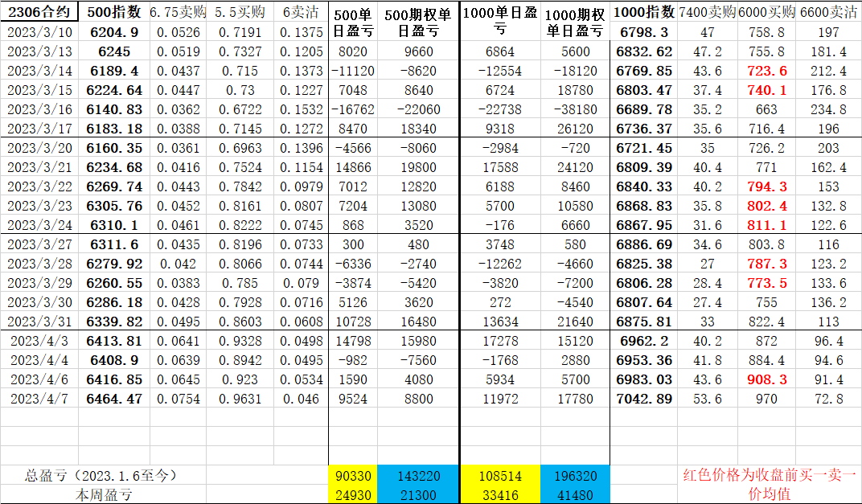Select 1000 index value 6962.2

click(x=644, y=341)
